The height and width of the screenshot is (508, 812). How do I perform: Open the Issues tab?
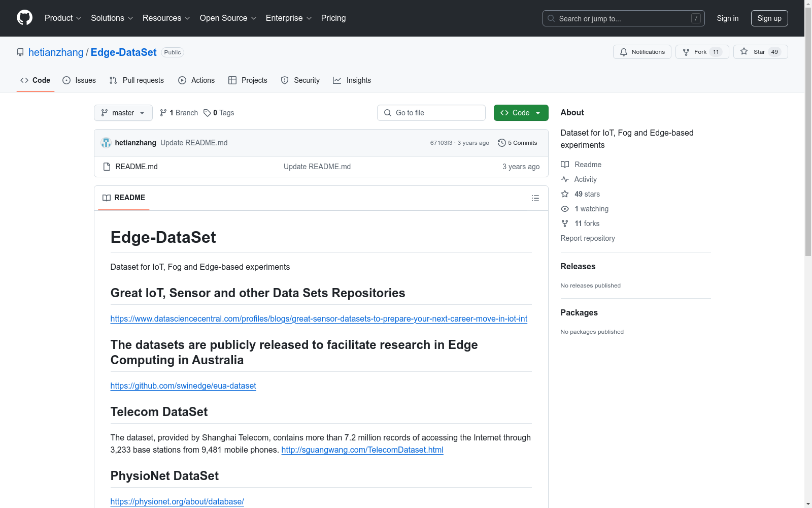pyautogui.click(x=79, y=80)
